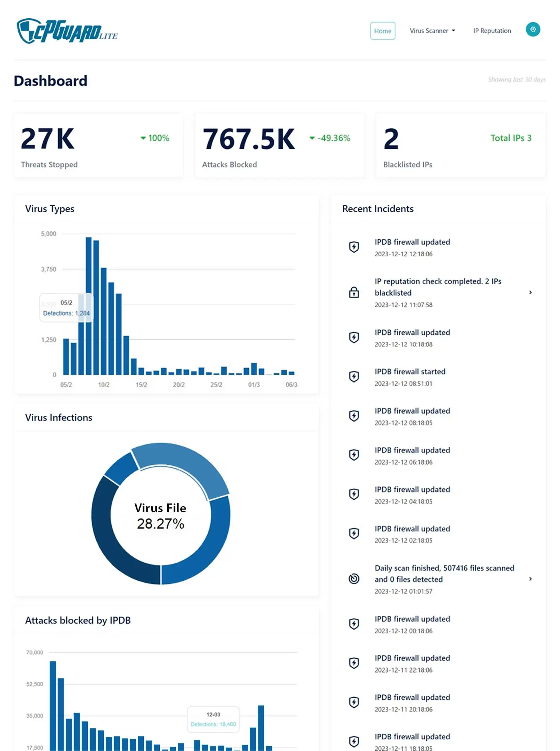Click down arrow beside 100% threats change

coord(143,138)
